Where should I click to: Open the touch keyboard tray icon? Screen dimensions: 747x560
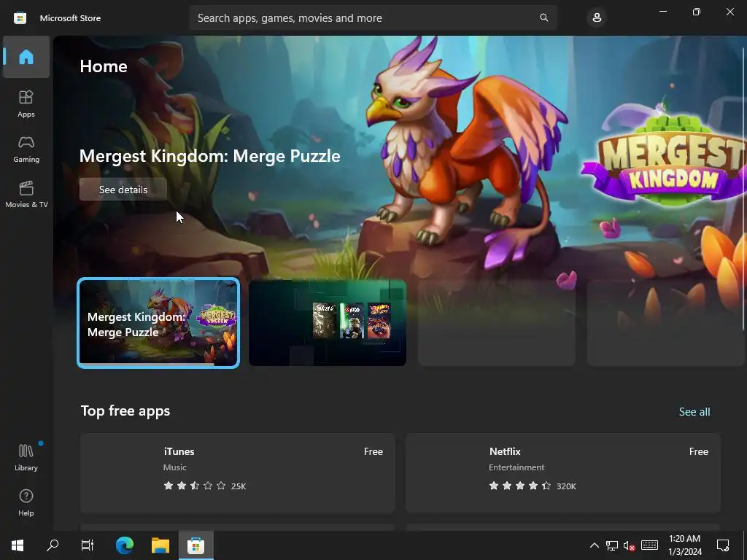(649, 545)
